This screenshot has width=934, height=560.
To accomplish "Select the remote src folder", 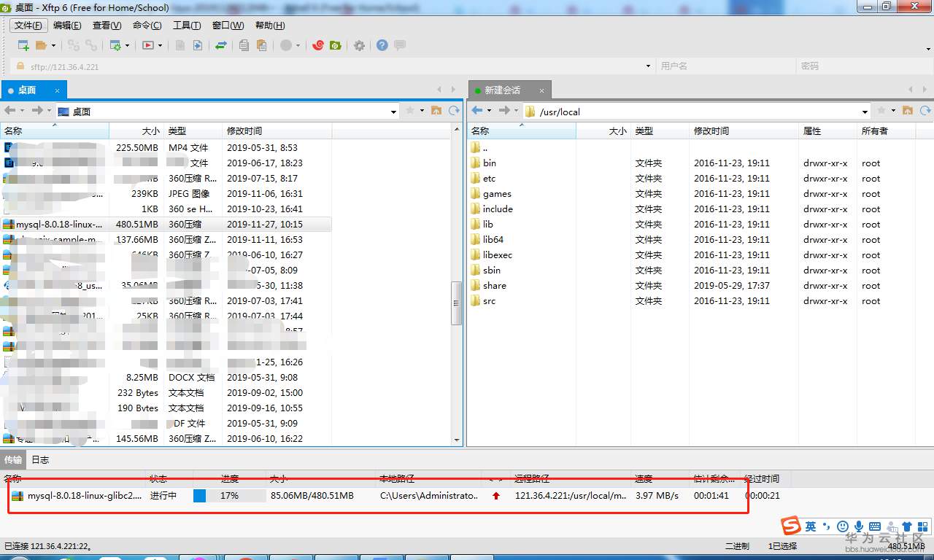I will pos(490,301).
